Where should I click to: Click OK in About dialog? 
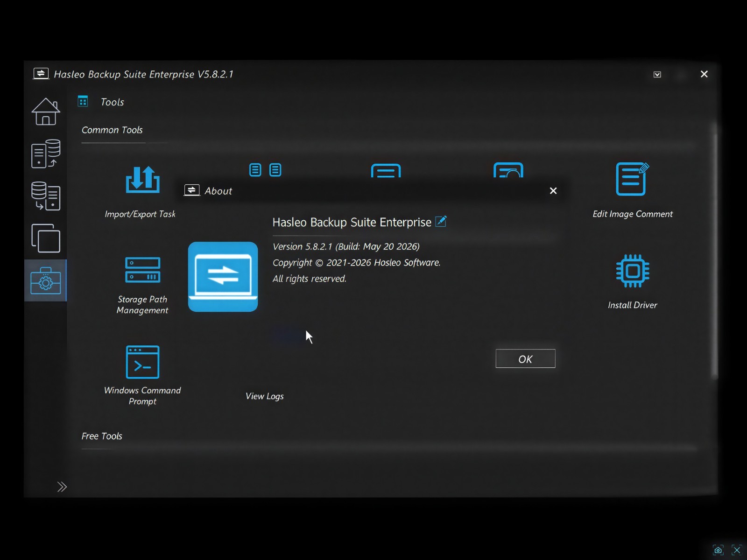[x=525, y=358]
